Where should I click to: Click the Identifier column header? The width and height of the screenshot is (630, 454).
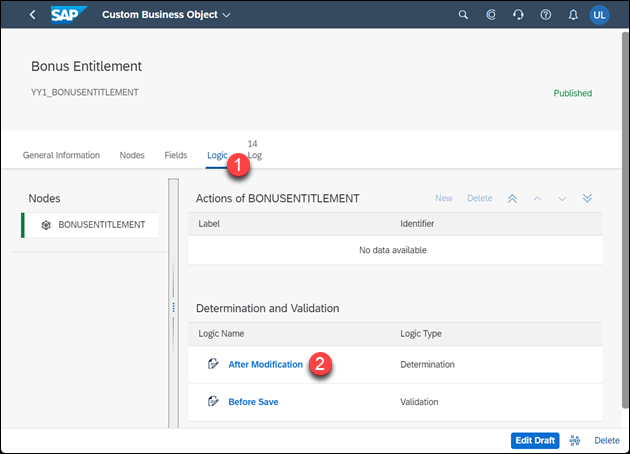(417, 224)
